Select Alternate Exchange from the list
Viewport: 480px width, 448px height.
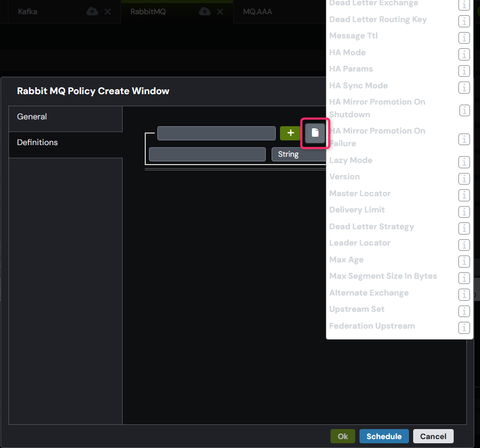tap(369, 293)
